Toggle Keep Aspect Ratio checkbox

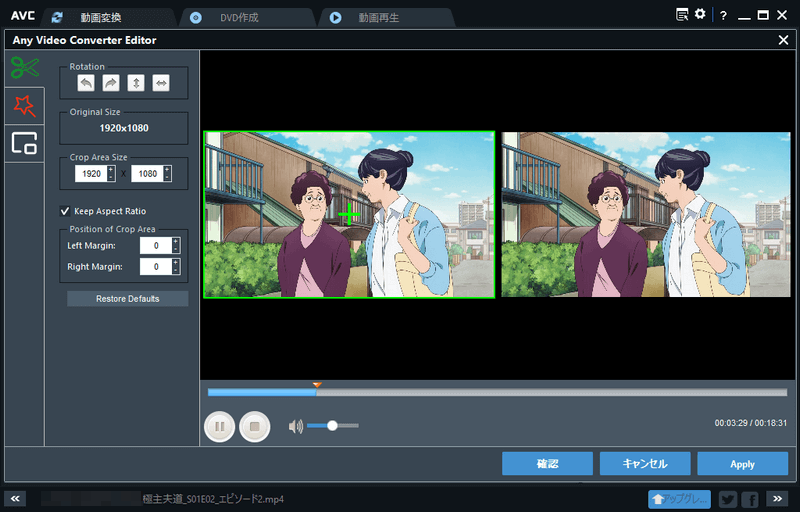[x=65, y=211]
